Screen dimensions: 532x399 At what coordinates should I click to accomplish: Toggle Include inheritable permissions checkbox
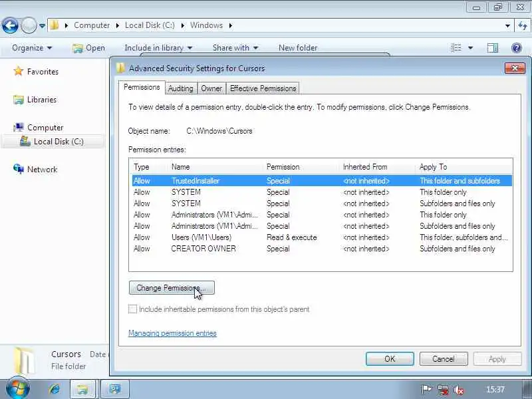click(132, 309)
